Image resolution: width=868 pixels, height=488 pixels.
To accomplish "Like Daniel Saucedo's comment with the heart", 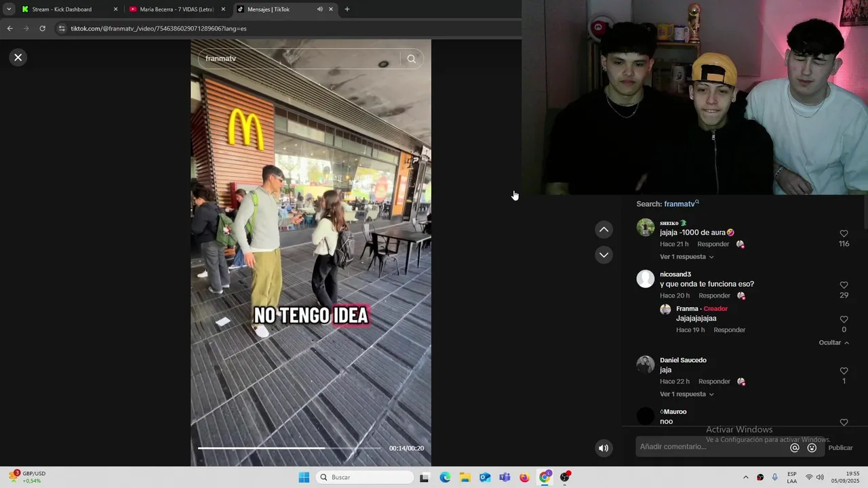I will tap(844, 371).
